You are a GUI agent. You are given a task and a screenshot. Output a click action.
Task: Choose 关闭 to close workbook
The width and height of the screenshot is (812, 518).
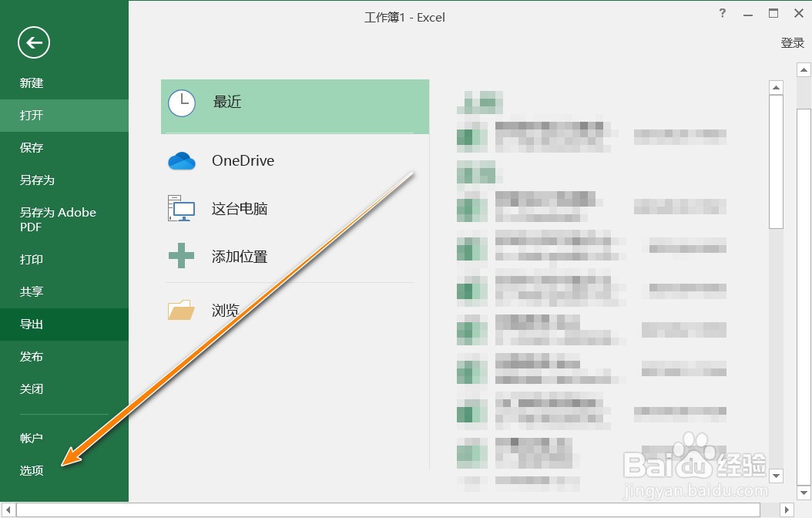pos(64,389)
